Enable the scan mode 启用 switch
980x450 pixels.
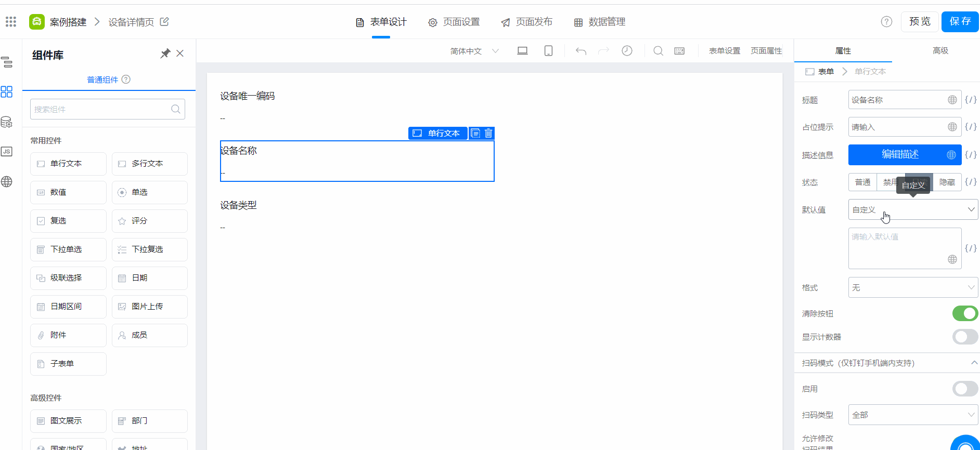[965, 389]
